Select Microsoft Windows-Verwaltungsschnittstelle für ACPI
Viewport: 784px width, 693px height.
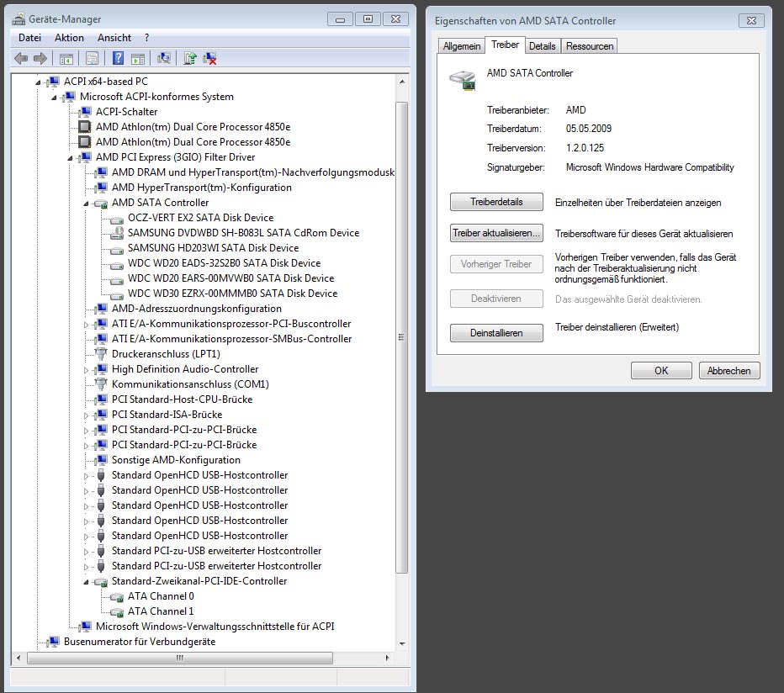pos(215,627)
